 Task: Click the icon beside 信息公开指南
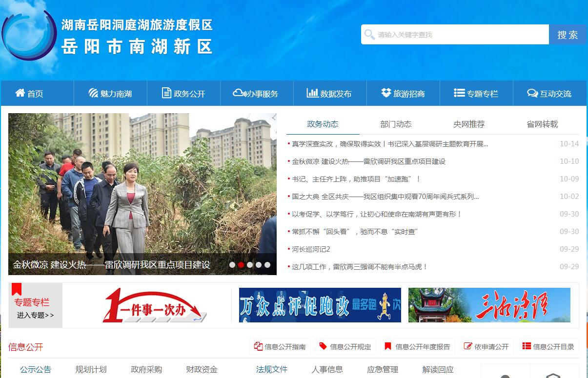[258, 346]
